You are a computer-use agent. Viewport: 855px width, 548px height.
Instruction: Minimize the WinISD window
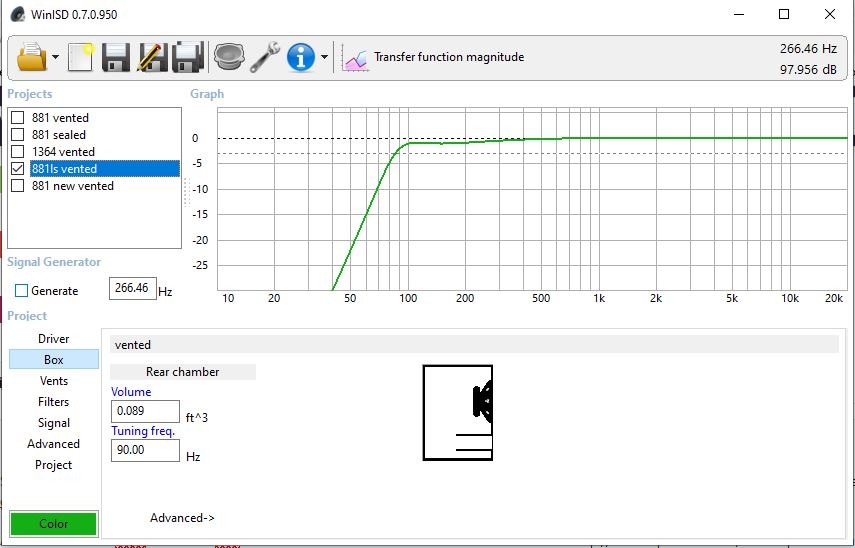(739, 14)
